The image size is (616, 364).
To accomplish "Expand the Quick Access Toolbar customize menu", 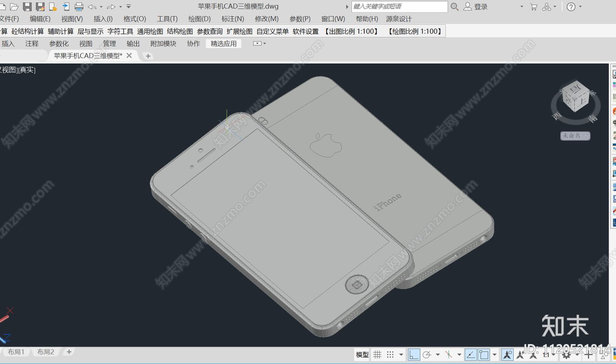I will [129, 7].
